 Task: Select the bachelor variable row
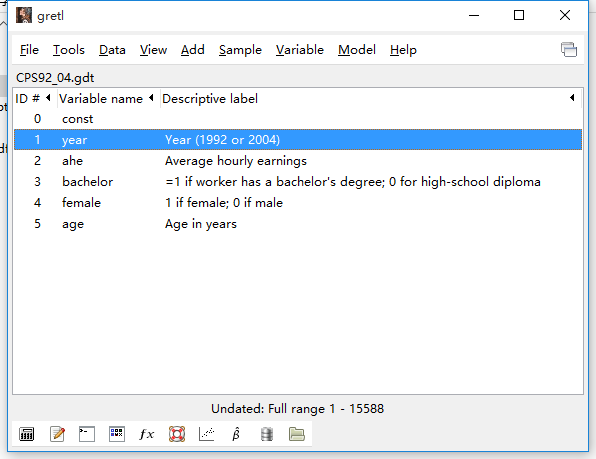[298, 182]
